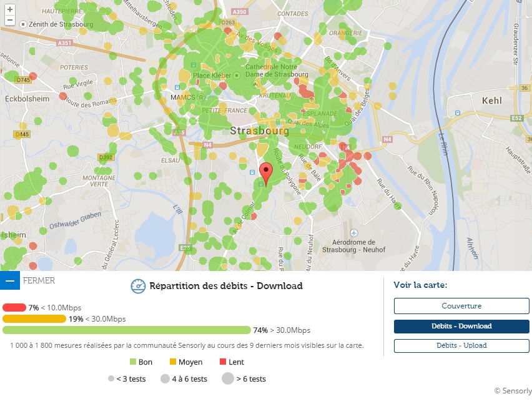This screenshot has width=532, height=409.
Task: Click the Sensorly copyright link
Action: pyautogui.click(x=513, y=391)
